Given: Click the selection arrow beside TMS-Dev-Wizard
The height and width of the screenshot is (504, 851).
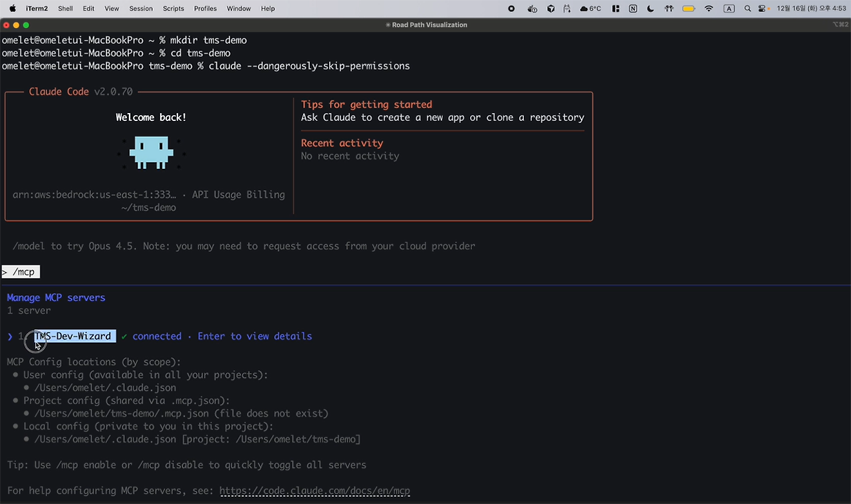Looking at the screenshot, I should [x=10, y=336].
